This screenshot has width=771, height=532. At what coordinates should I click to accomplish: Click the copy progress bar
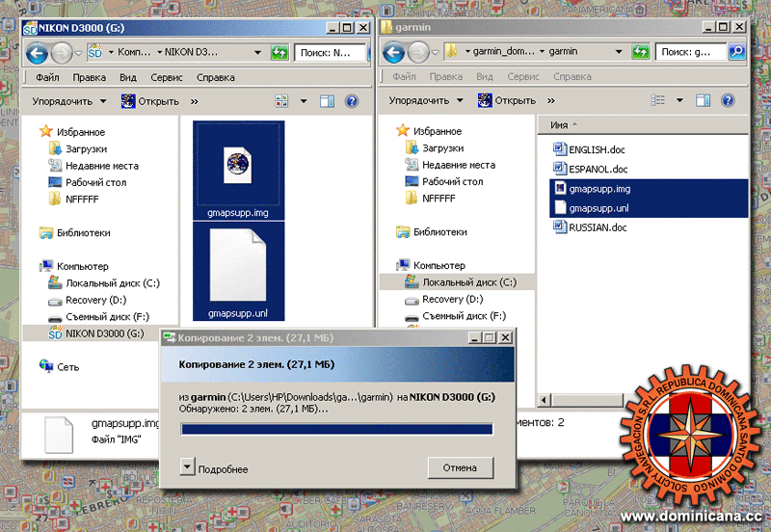pyautogui.click(x=336, y=429)
